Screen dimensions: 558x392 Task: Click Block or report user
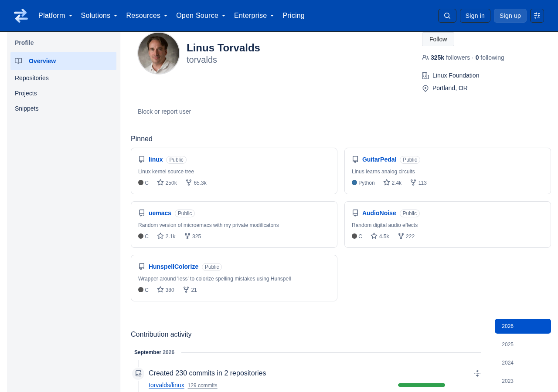(164, 112)
